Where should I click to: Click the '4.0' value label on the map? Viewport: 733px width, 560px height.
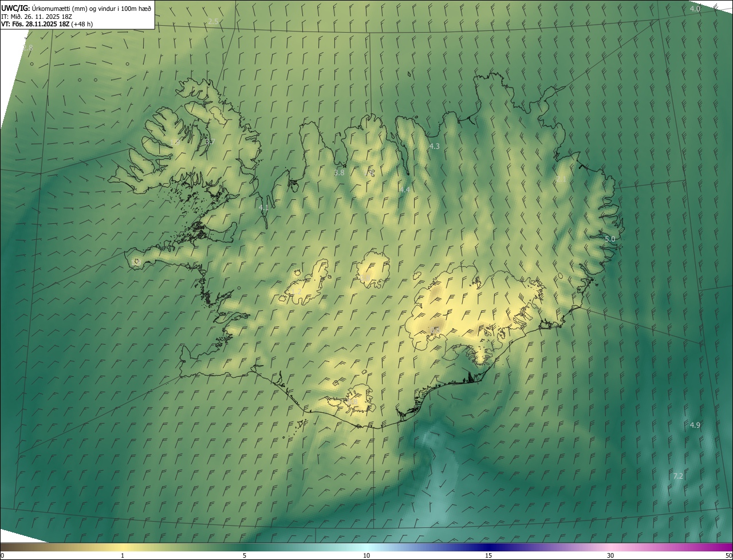coord(695,9)
